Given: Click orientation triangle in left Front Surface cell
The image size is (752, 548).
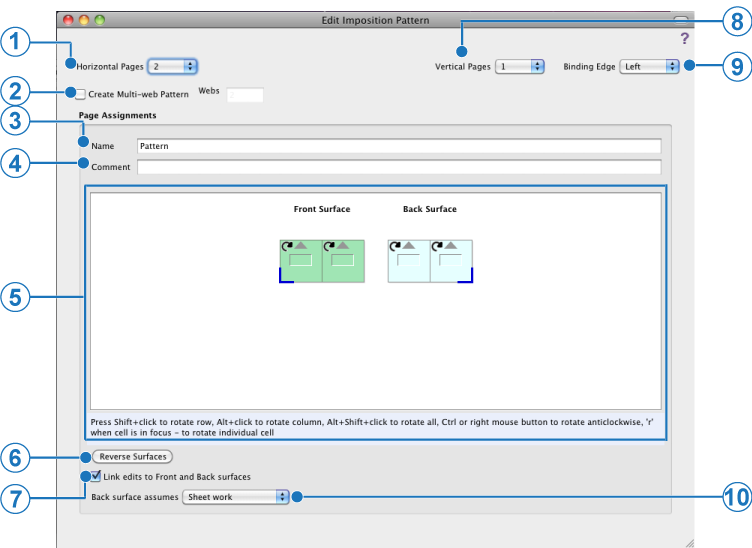Looking at the screenshot, I should [301, 245].
